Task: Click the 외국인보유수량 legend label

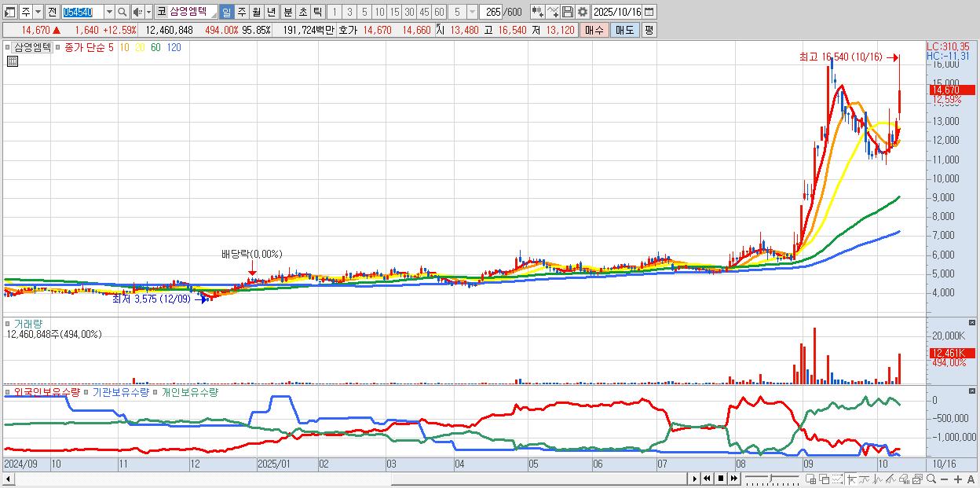Action: 46,391
